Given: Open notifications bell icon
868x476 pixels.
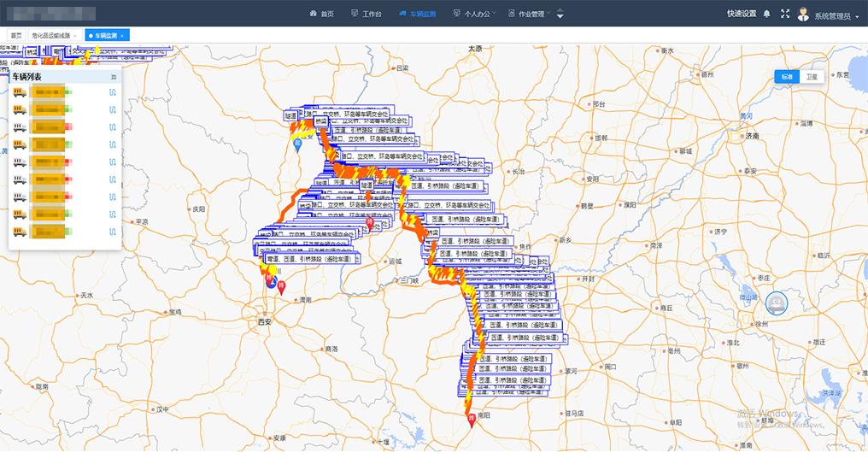Looking at the screenshot, I should [x=766, y=14].
